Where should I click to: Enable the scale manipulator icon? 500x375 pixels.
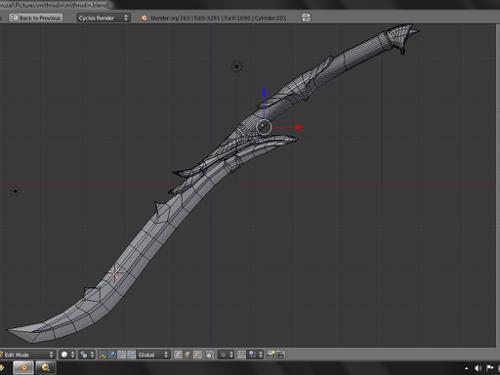coord(131,355)
